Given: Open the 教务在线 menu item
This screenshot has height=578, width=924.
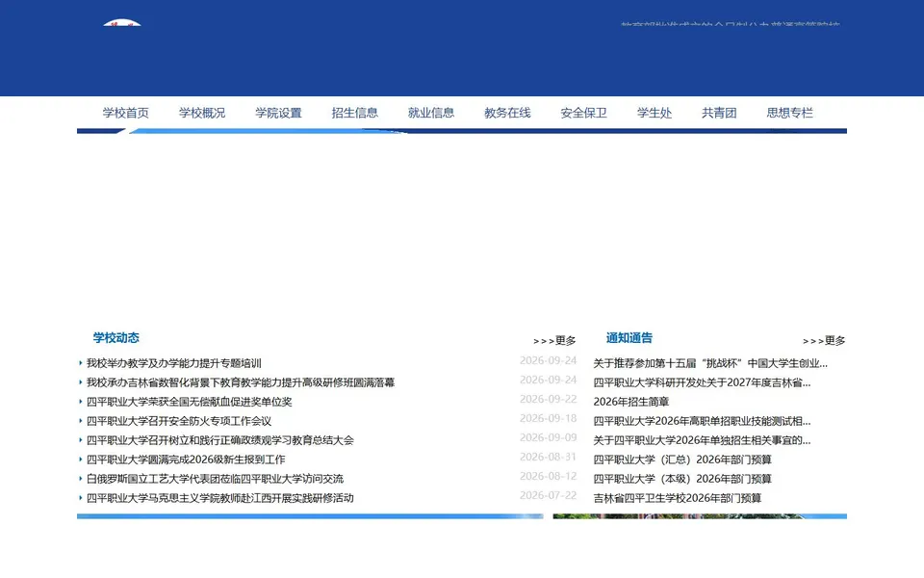Looking at the screenshot, I should 507,113.
